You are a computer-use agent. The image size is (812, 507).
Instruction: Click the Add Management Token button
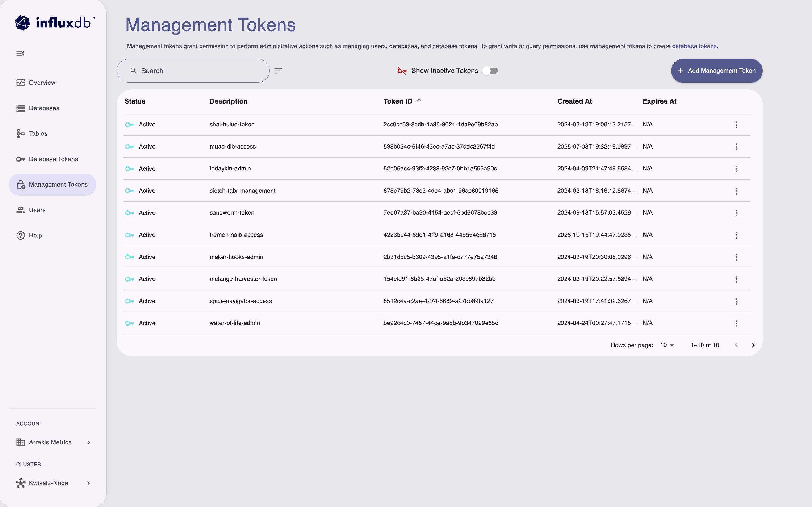pyautogui.click(x=716, y=71)
